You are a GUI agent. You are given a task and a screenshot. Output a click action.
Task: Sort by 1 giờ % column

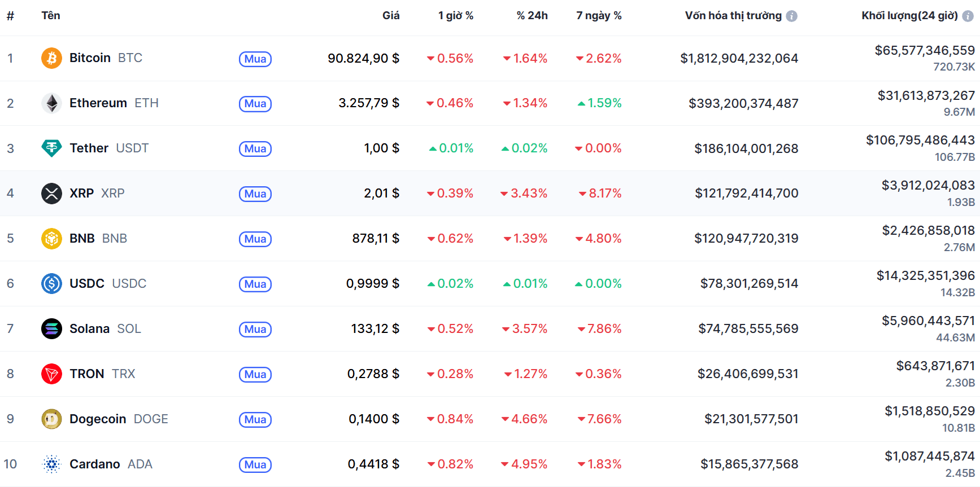pyautogui.click(x=456, y=16)
